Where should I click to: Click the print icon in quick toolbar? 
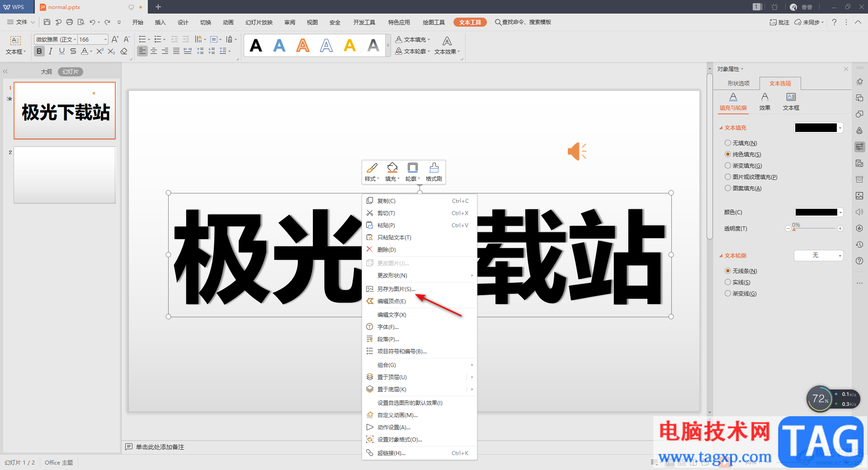click(70, 22)
